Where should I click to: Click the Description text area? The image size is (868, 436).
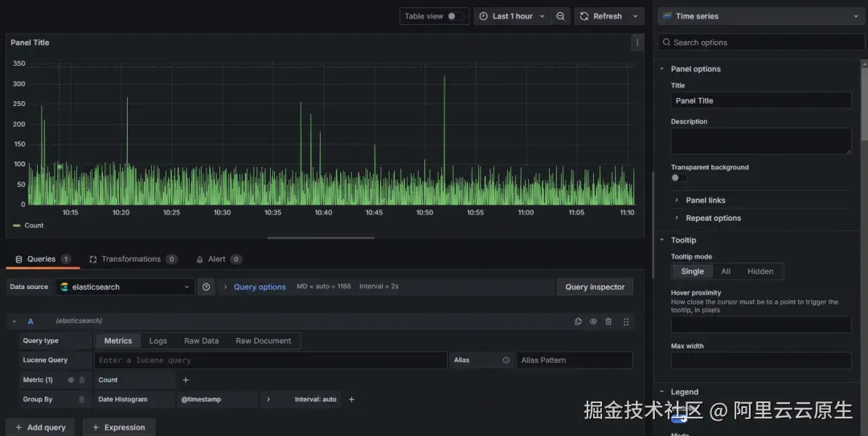point(760,141)
